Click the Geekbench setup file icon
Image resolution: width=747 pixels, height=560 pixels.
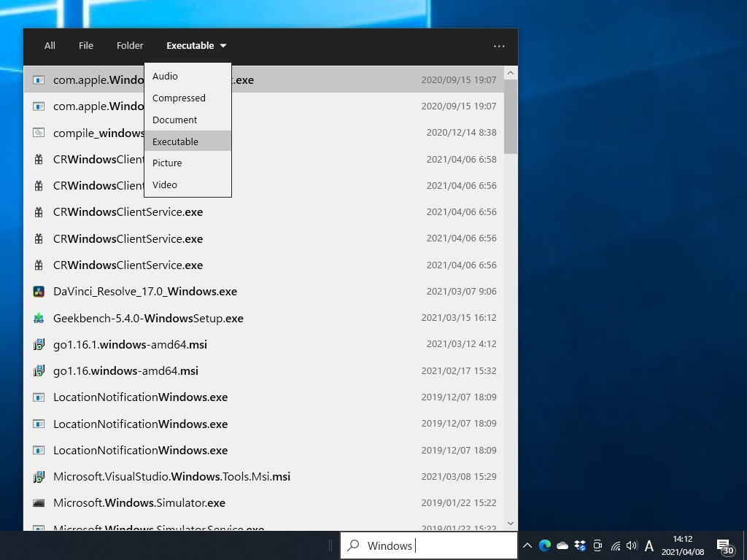click(39, 318)
